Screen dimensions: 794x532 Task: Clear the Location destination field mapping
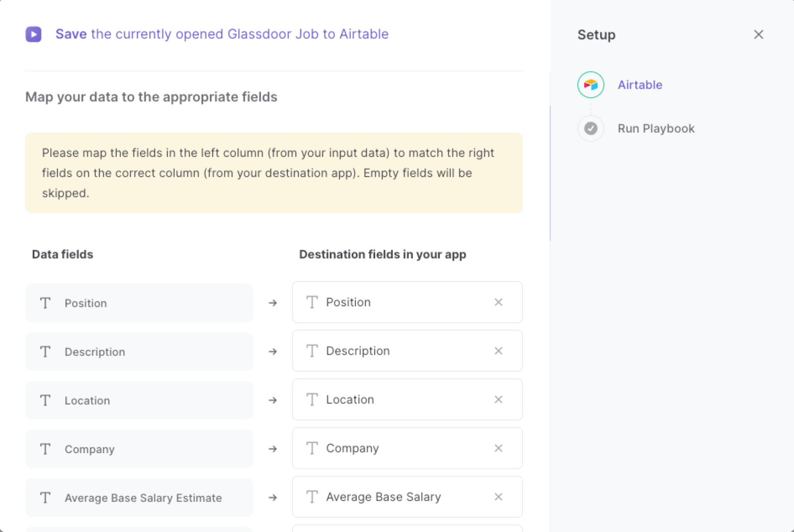click(x=499, y=399)
